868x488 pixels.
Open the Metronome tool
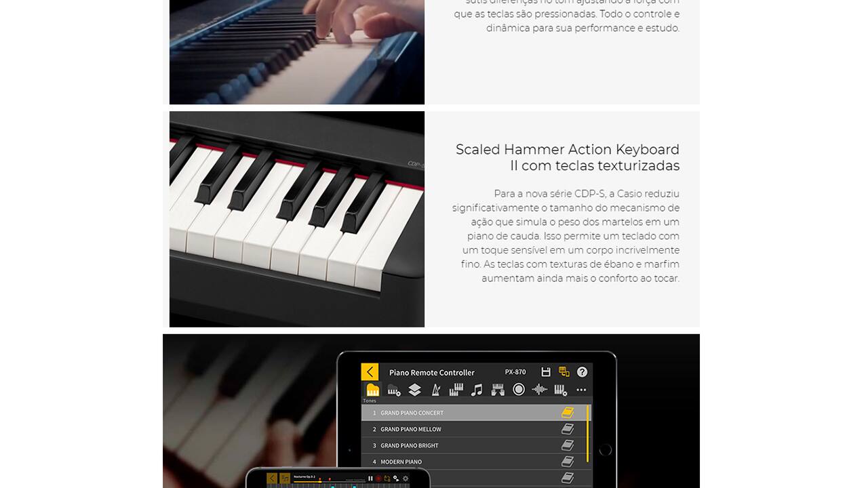point(437,389)
